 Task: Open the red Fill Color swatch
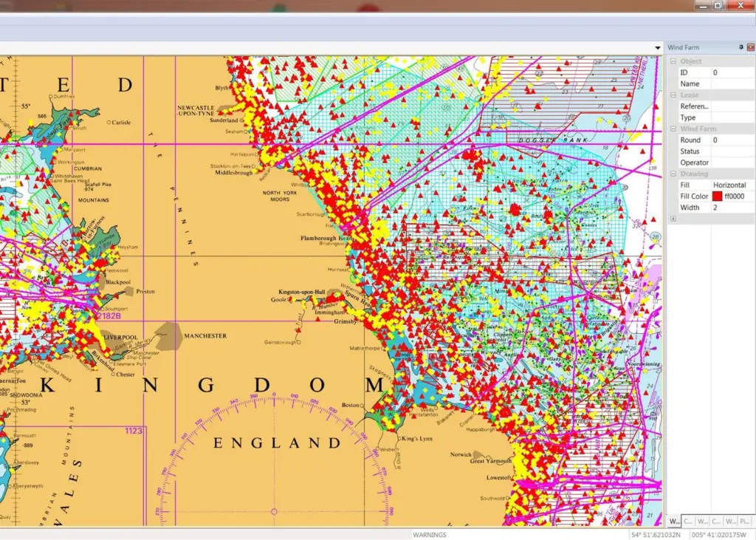click(718, 196)
